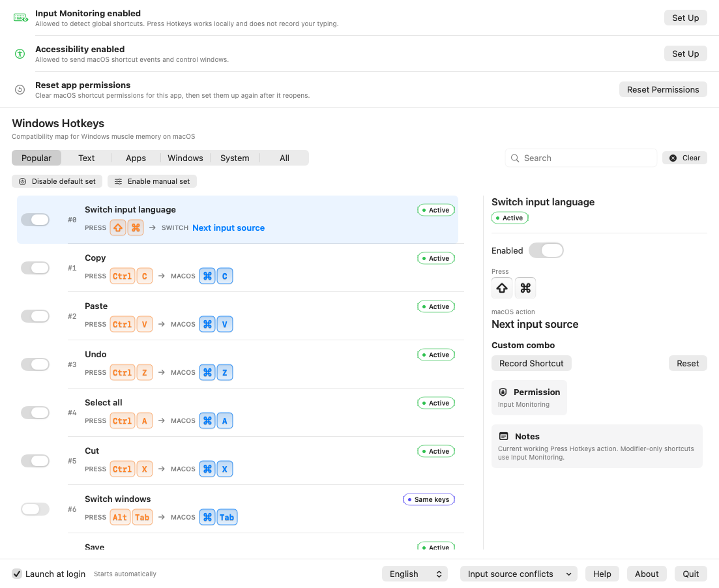Switch to the Windows tab
Viewport: 719px width, 588px height.
(185, 158)
